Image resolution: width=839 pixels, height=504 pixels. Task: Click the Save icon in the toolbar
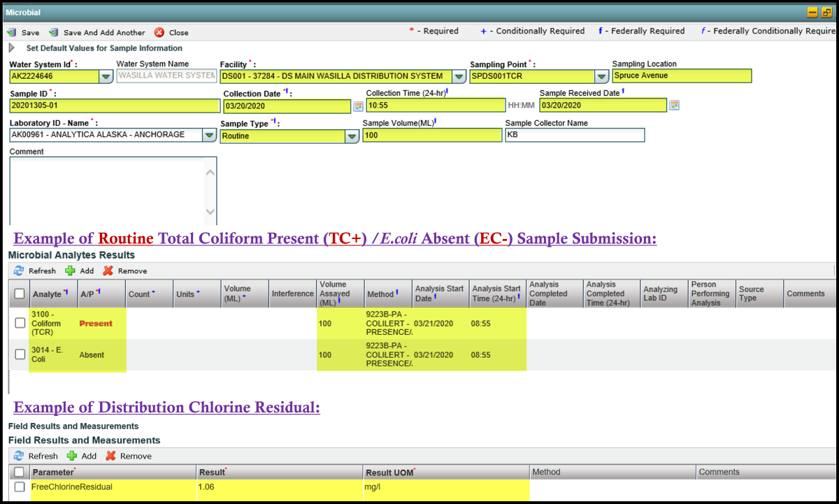point(12,33)
